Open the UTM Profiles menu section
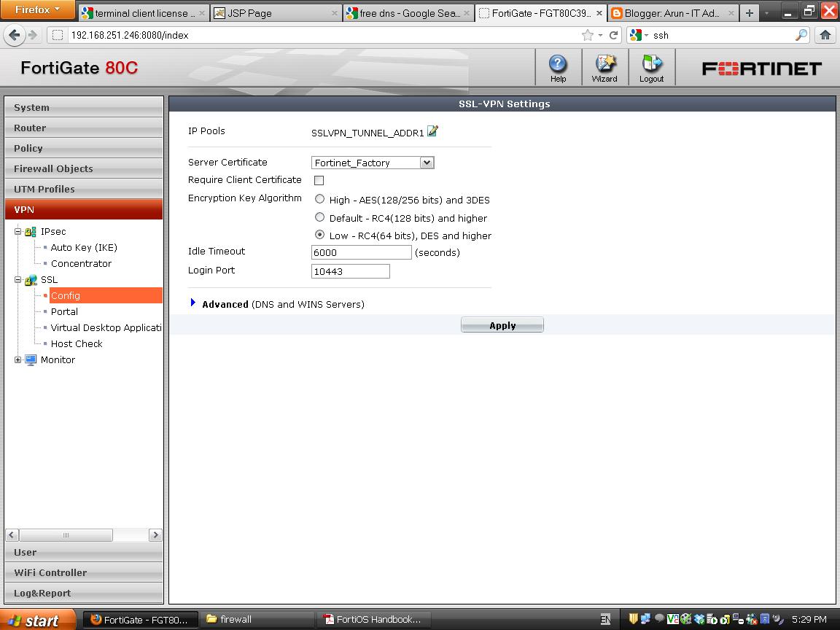840x630 pixels. click(84, 189)
